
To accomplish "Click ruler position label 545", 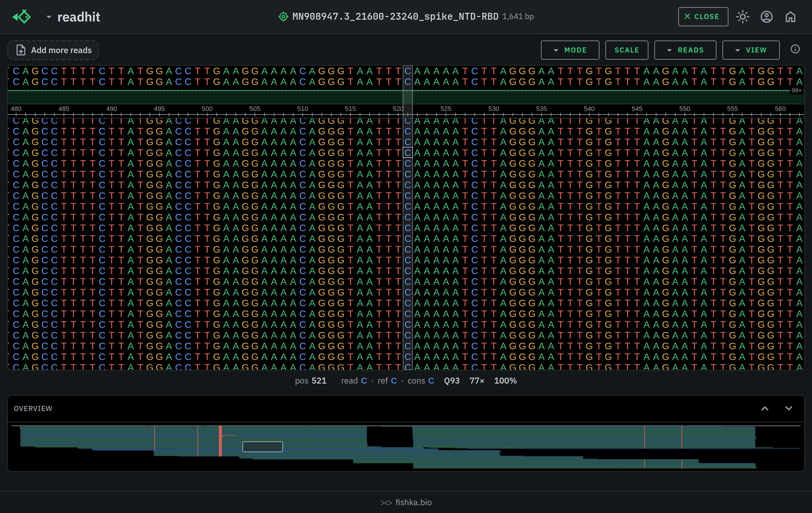I will point(637,109).
